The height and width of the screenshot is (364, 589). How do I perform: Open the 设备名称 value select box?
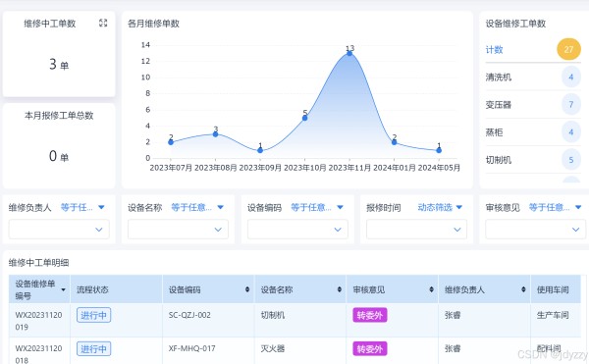tap(178, 230)
